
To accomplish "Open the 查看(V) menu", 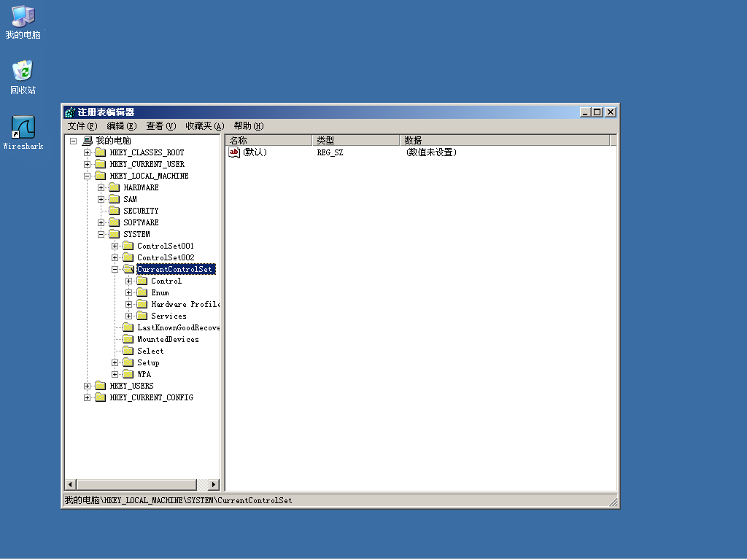I will pos(161,125).
